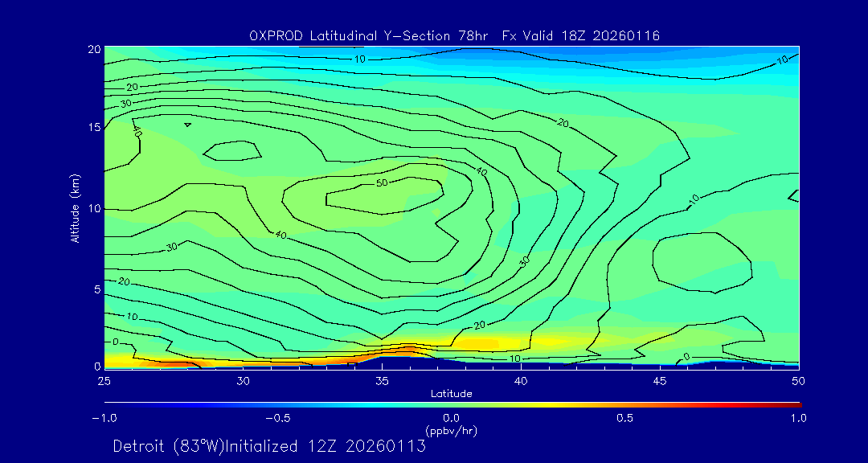868x463 pixels.
Task: Select y-axis altitude tick label "20"
Action: pos(95,49)
